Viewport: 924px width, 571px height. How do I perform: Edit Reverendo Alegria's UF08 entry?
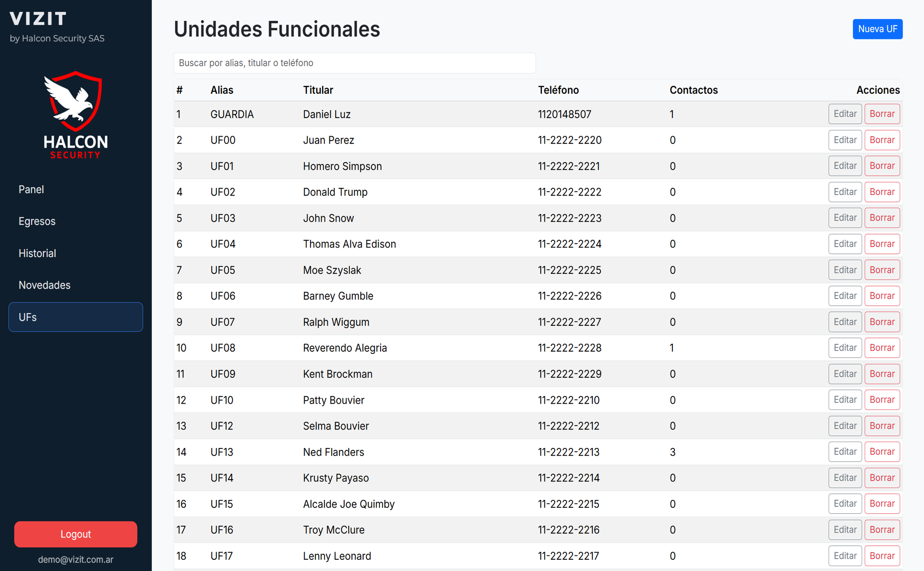click(x=845, y=348)
